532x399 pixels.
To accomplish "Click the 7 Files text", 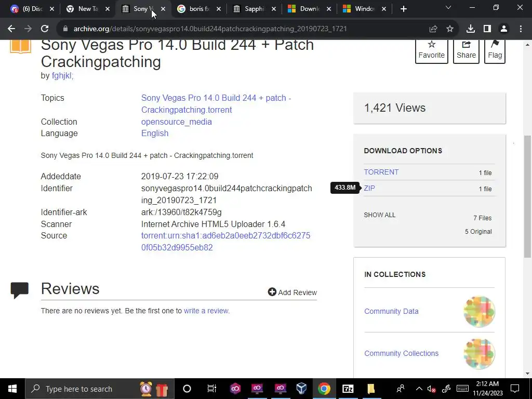I will (x=483, y=218).
